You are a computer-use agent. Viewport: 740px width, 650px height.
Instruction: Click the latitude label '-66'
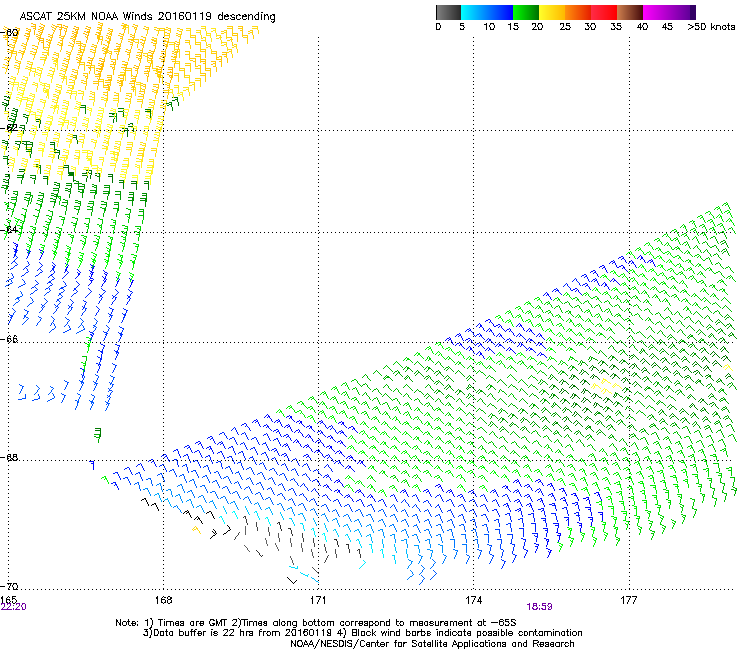click(x=10, y=340)
